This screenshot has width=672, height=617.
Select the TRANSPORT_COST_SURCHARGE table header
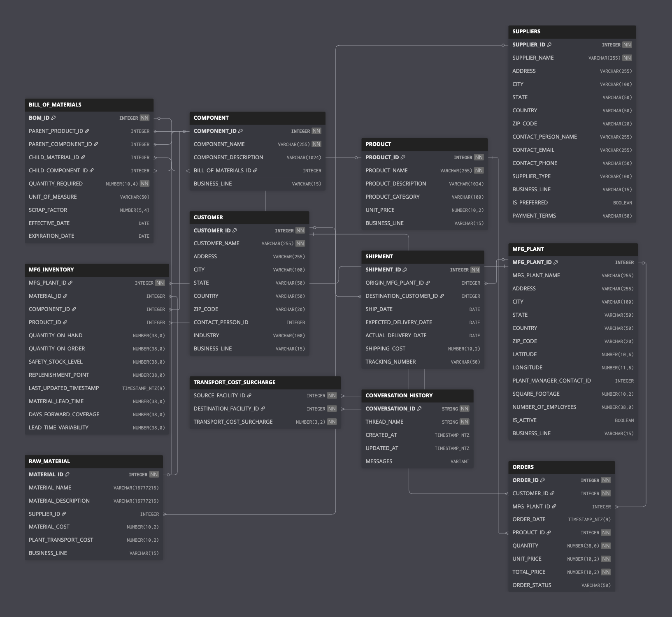click(x=265, y=383)
